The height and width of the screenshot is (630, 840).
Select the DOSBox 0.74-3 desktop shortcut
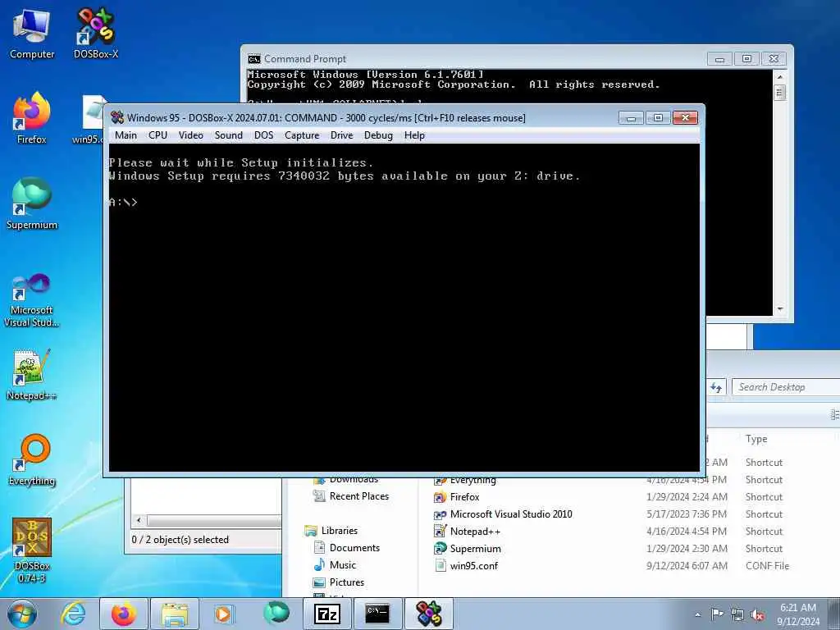pos(32,550)
